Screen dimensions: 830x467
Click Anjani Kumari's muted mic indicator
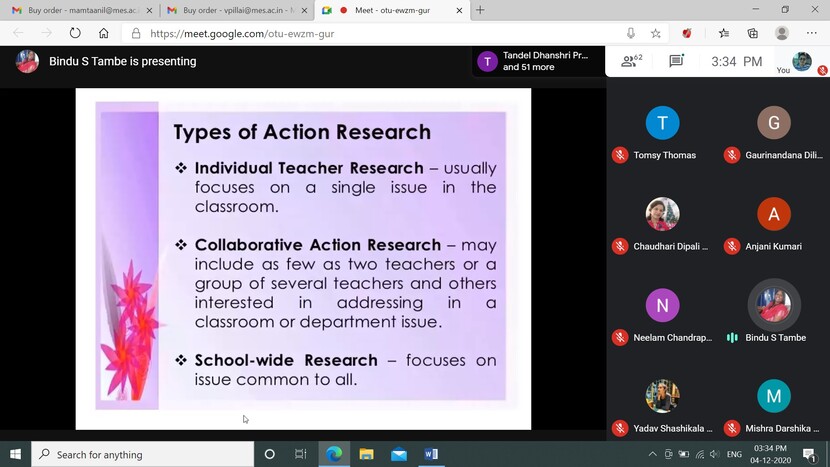[x=732, y=246]
